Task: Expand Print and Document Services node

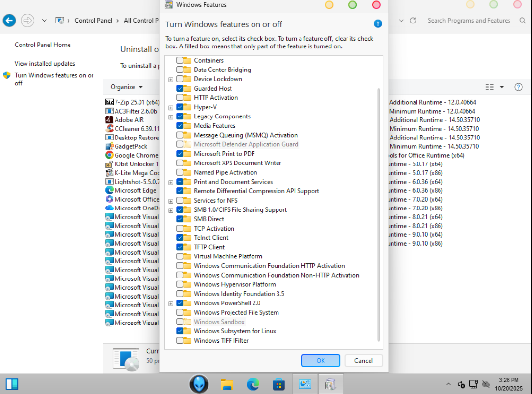Action: coord(171,183)
